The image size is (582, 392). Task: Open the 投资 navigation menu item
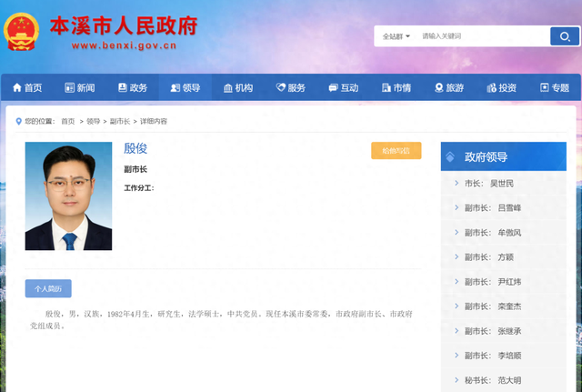tap(501, 88)
